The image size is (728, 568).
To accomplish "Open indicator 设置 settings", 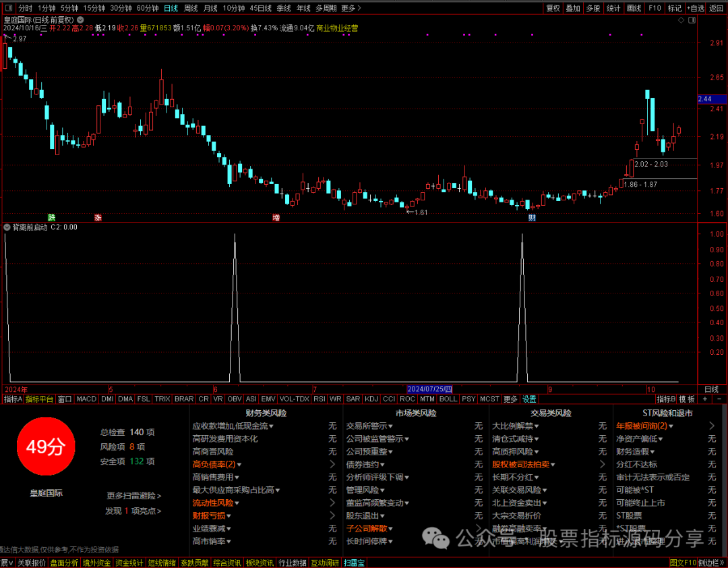I will coord(529,399).
